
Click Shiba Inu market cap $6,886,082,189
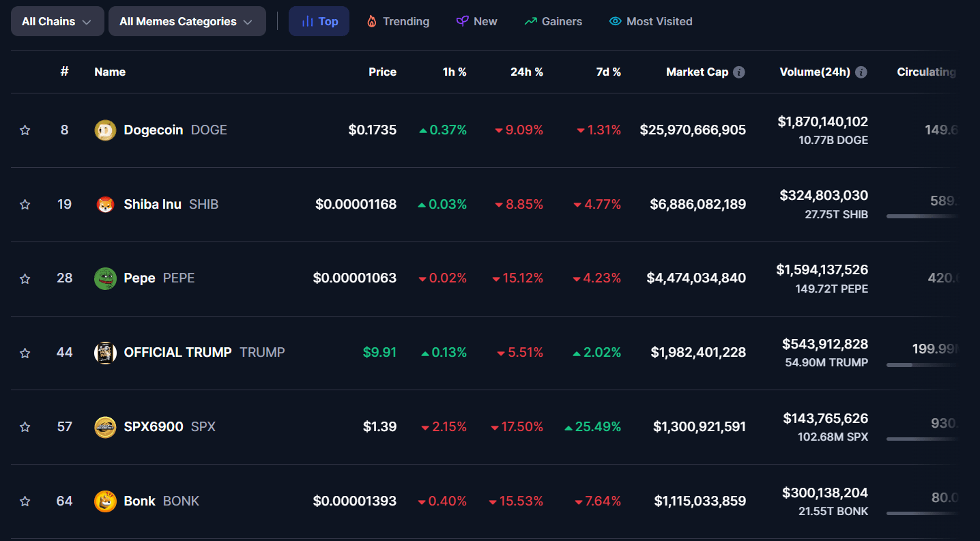(698, 205)
